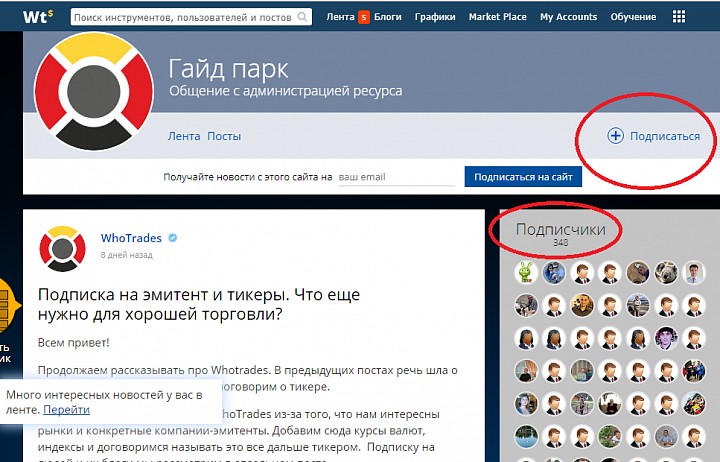The image size is (720, 462).
Task: Click the Подписчики heading
Action: (560, 229)
